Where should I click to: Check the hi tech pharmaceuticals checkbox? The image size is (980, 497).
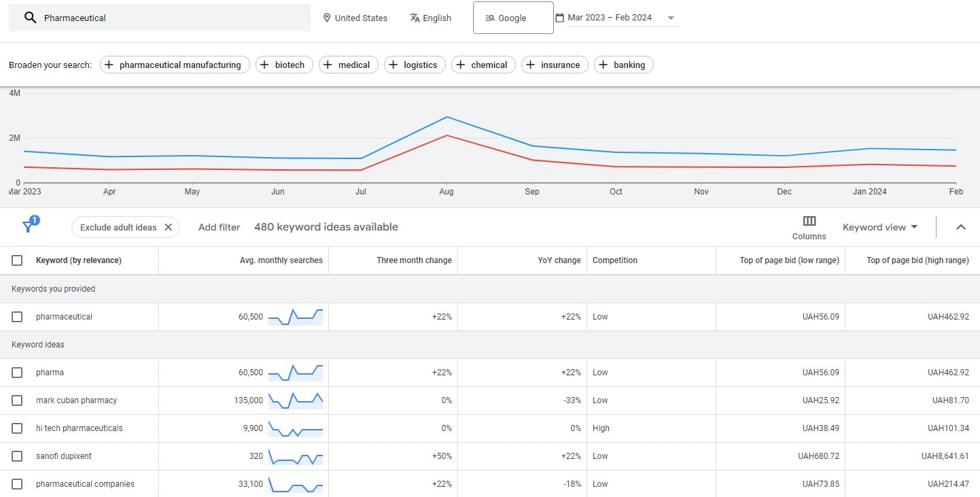[17, 428]
